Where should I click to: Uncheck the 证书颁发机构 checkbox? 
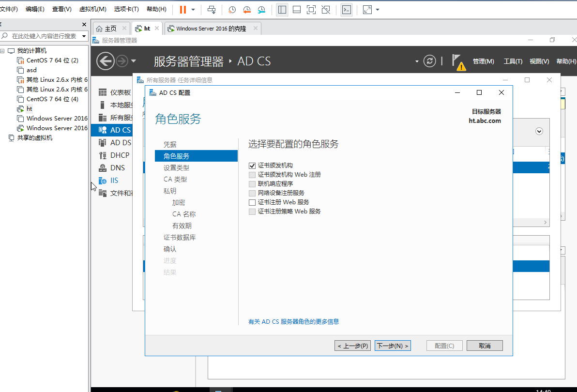pyautogui.click(x=252, y=166)
